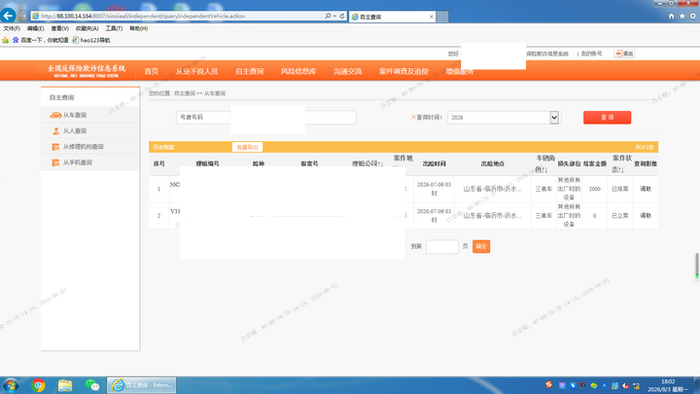Click the 2000 settlement amount cell

pyautogui.click(x=595, y=189)
